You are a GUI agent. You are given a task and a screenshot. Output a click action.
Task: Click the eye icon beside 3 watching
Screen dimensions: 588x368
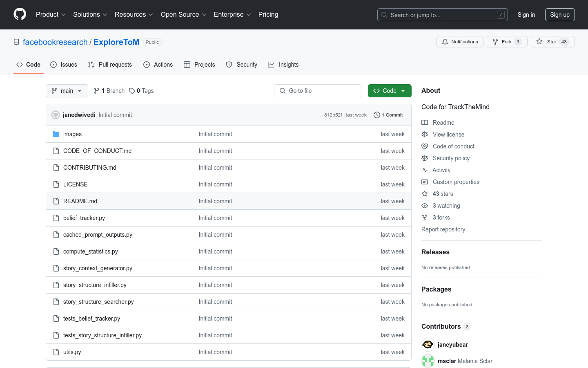point(425,206)
